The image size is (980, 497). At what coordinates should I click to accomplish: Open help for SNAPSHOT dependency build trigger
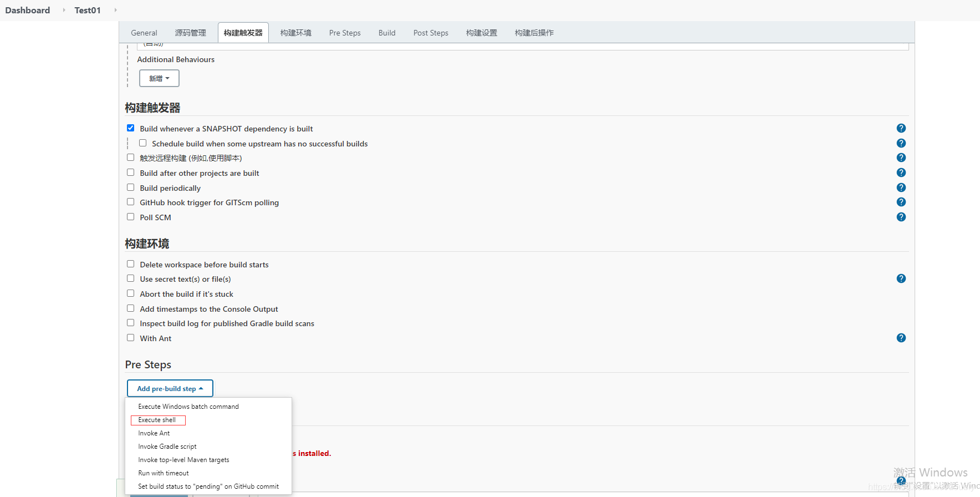point(901,128)
